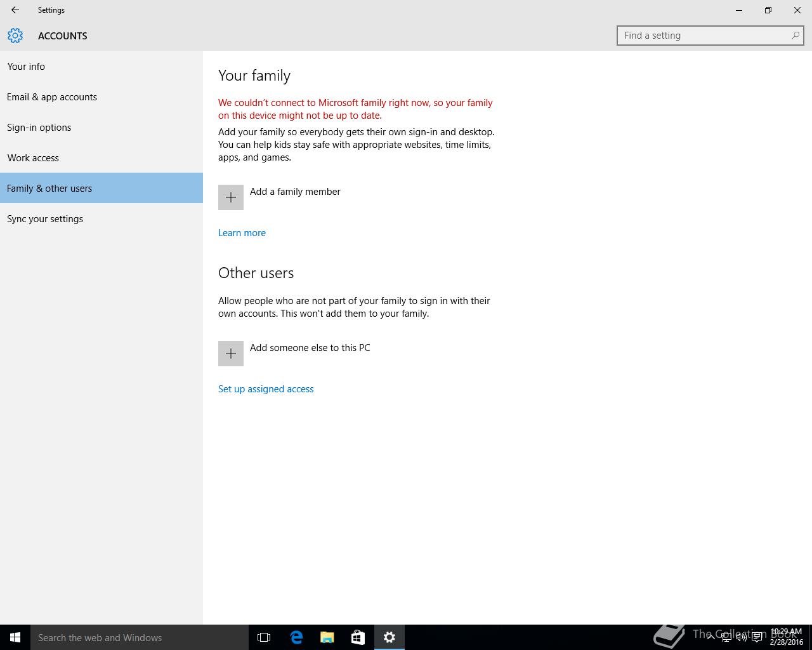Click the Your family heading
This screenshot has width=812, height=650.
[254, 76]
